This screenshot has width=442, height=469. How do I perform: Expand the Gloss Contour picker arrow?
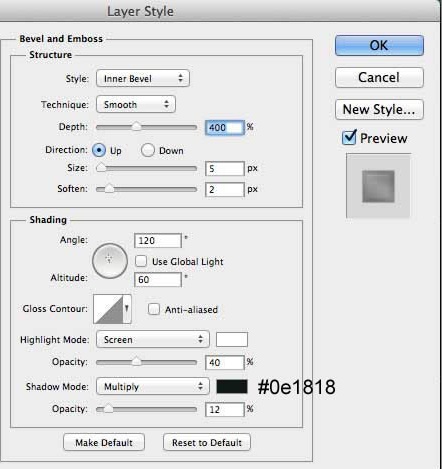pyautogui.click(x=127, y=309)
